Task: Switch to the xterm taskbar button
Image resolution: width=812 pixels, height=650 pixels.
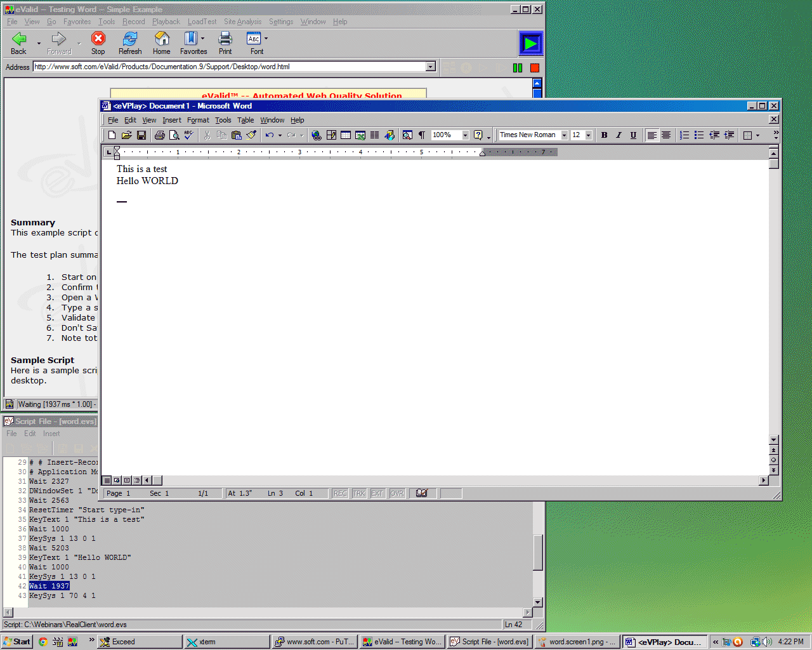Action: (x=227, y=642)
